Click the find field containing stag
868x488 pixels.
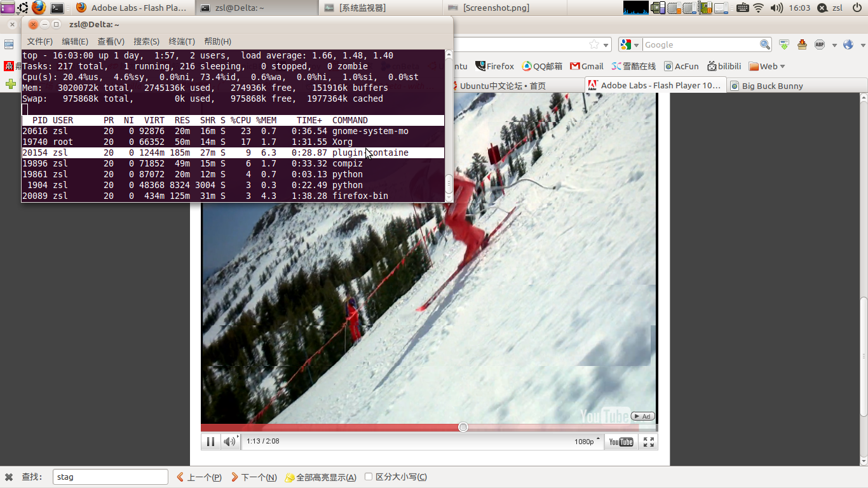click(111, 477)
